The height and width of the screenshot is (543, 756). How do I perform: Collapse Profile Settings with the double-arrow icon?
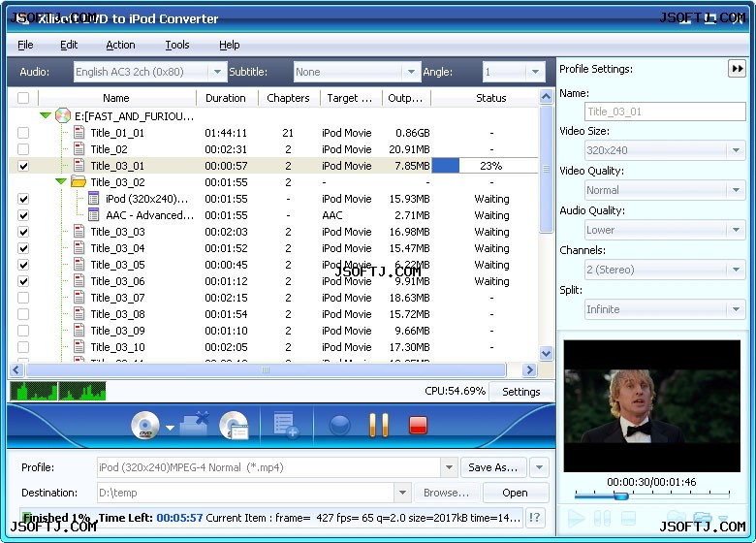(x=737, y=69)
